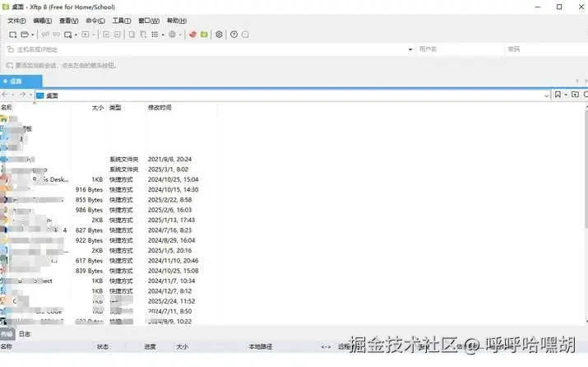Expand the Open Session dropdown arrow
Viewport: 588px width, 367px height.
[x=33, y=35]
